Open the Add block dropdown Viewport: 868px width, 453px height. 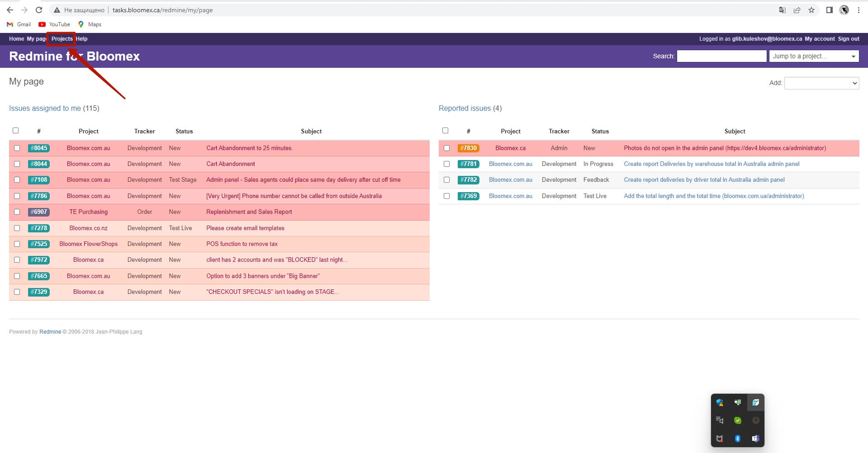tap(822, 83)
